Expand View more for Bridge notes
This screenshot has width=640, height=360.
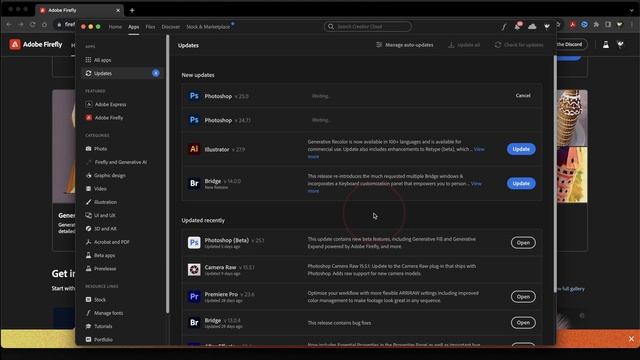(476, 184)
